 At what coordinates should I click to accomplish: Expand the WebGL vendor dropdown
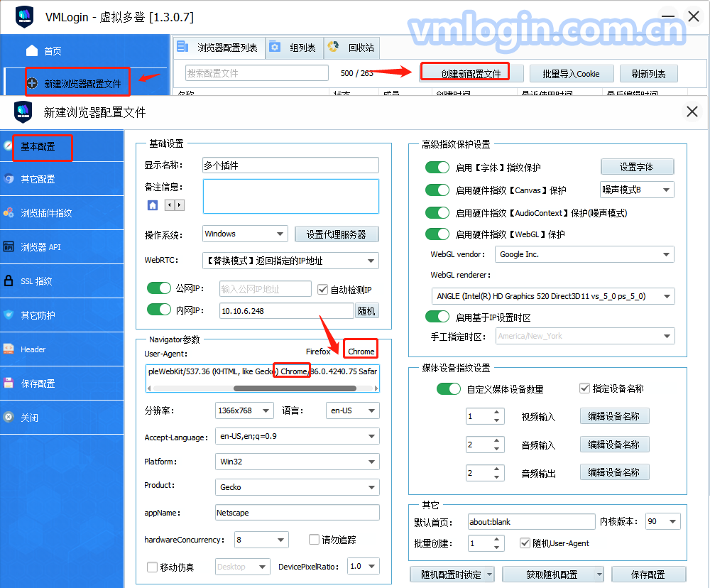point(585,254)
